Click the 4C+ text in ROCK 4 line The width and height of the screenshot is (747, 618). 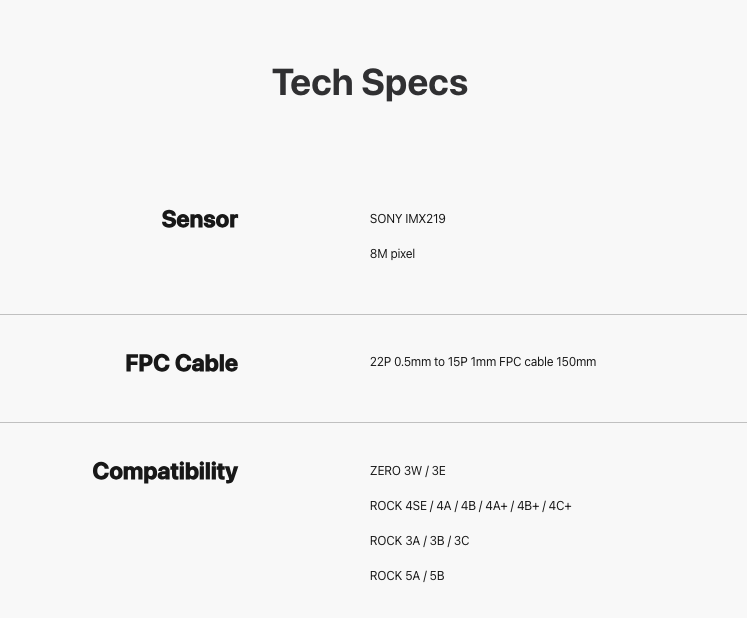560,506
